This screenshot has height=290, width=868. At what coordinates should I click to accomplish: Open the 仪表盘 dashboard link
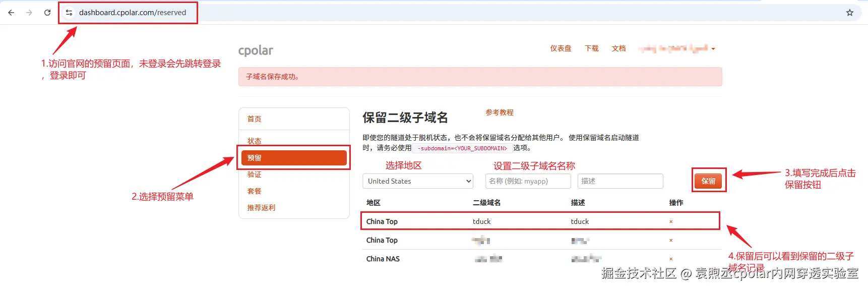click(x=561, y=48)
